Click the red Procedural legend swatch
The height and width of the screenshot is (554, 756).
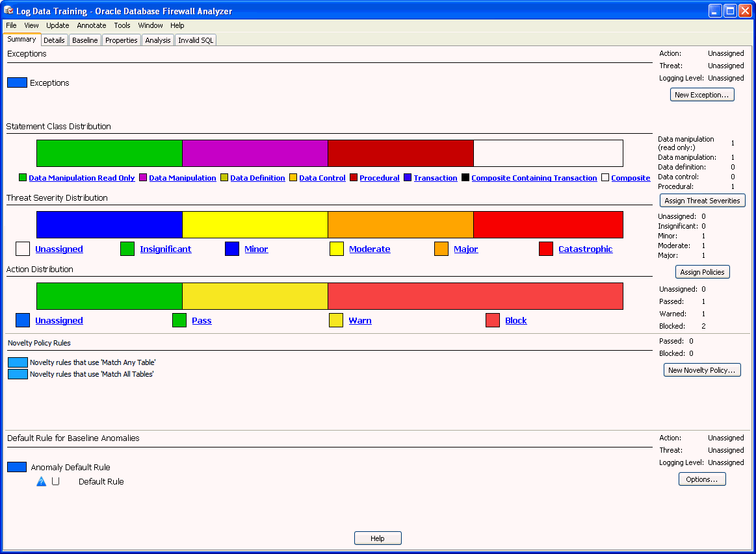coord(354,178)
